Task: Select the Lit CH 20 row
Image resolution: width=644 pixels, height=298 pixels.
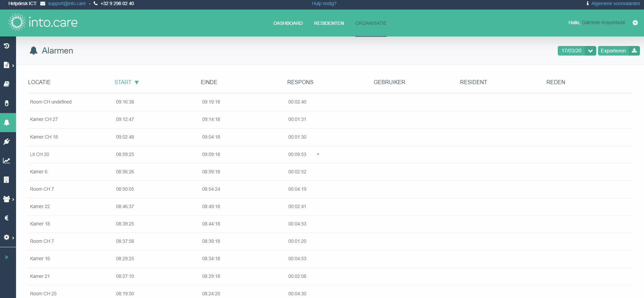Action: [330, 155]
